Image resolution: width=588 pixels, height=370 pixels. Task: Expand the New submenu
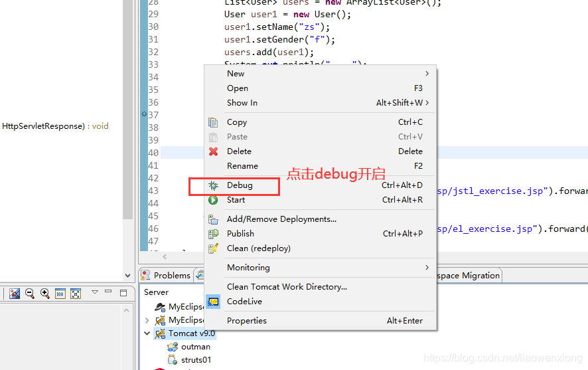[427, 74]
